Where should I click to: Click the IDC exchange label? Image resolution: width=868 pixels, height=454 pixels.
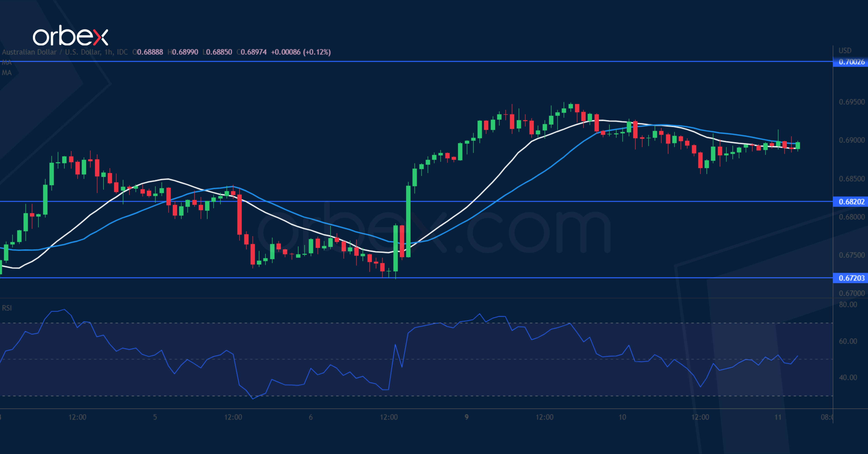click(x=122, y=52)
